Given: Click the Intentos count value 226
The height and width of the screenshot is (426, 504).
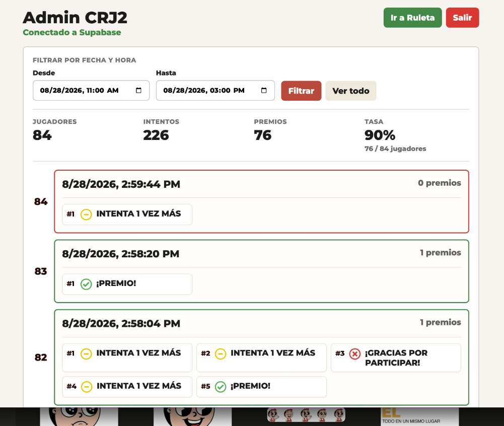Looking at the screenshot, I should (x=156, y=135).
